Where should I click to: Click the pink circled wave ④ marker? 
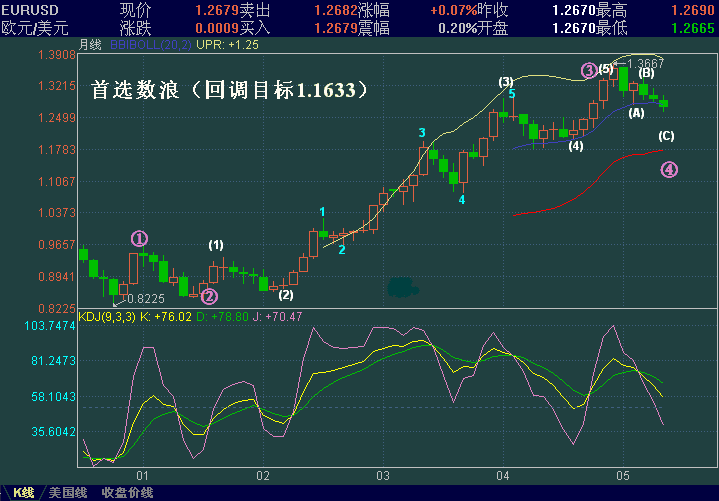(x=669, y=170)
